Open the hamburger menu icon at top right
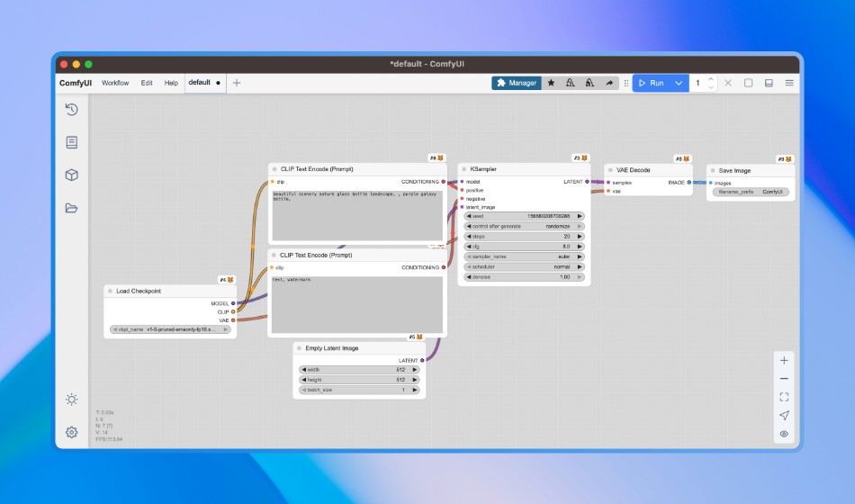Screen dimensions: 855x504 (789, 83)
